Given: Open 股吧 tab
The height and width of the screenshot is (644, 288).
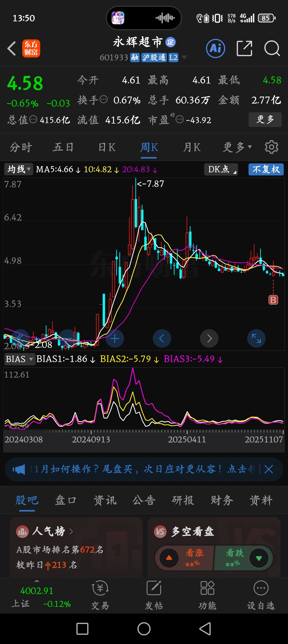Looking at the screenshot, I should click(x=27, y=500).
